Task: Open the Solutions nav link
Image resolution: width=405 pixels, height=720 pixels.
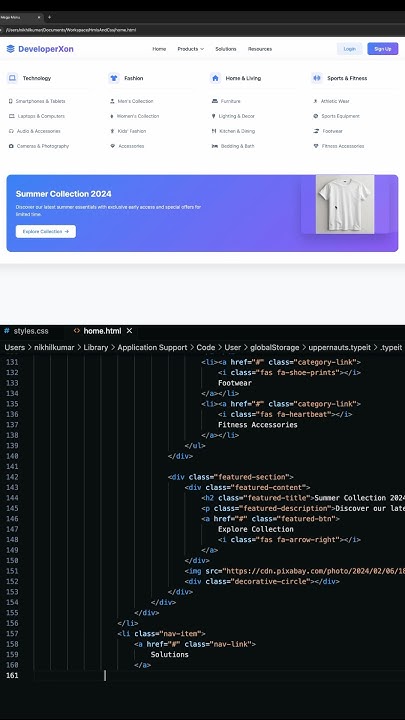Action: (x=226, y=49)
